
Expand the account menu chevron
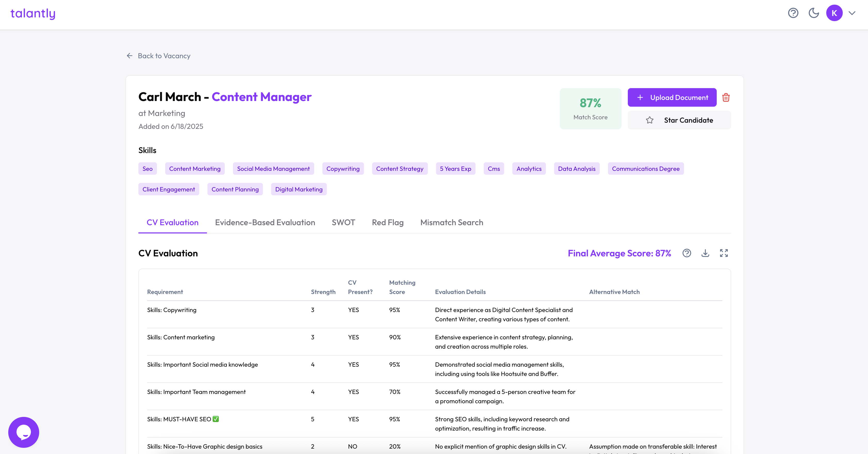[852, 13]
